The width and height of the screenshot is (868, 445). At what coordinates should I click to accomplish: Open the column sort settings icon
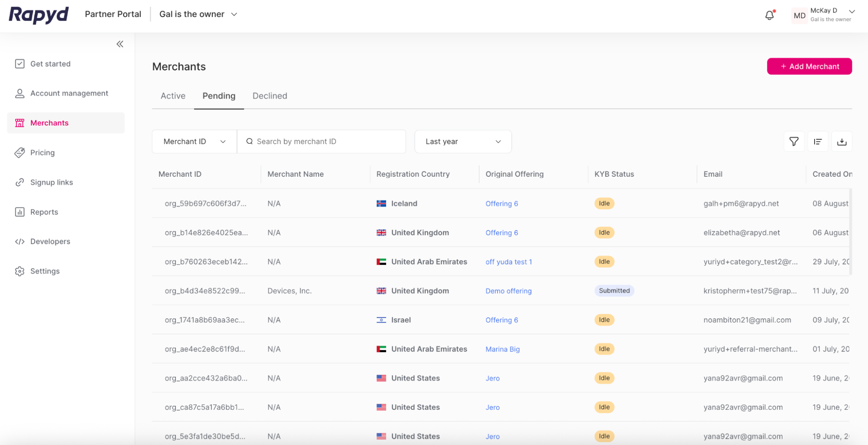pyautogui.click(x=818, y=142)
